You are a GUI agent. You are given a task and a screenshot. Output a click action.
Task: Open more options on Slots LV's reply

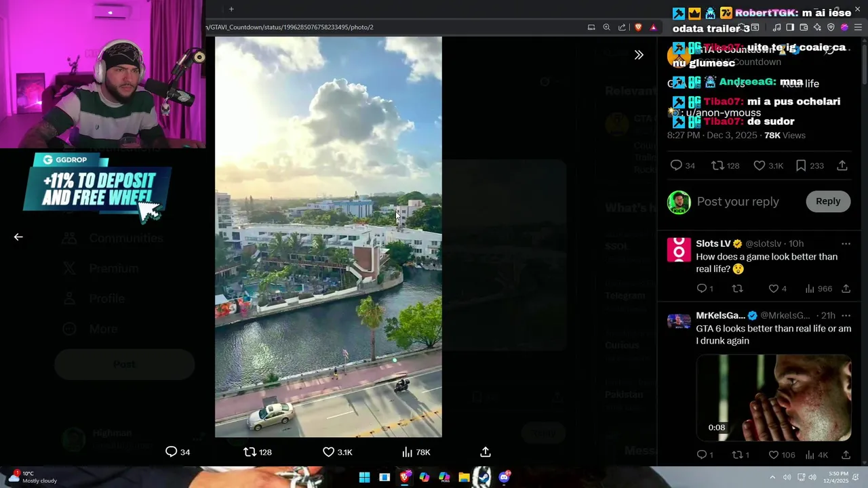[x=846, y=243]
